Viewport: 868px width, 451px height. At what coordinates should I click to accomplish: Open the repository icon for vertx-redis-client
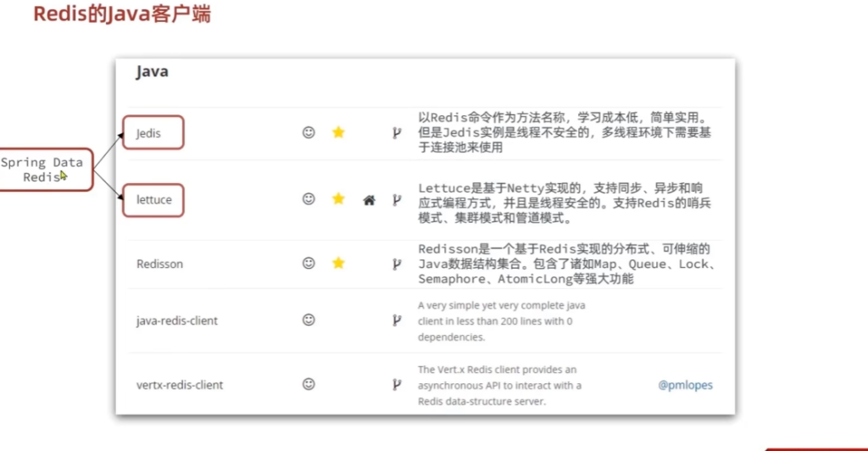point(396,384)
